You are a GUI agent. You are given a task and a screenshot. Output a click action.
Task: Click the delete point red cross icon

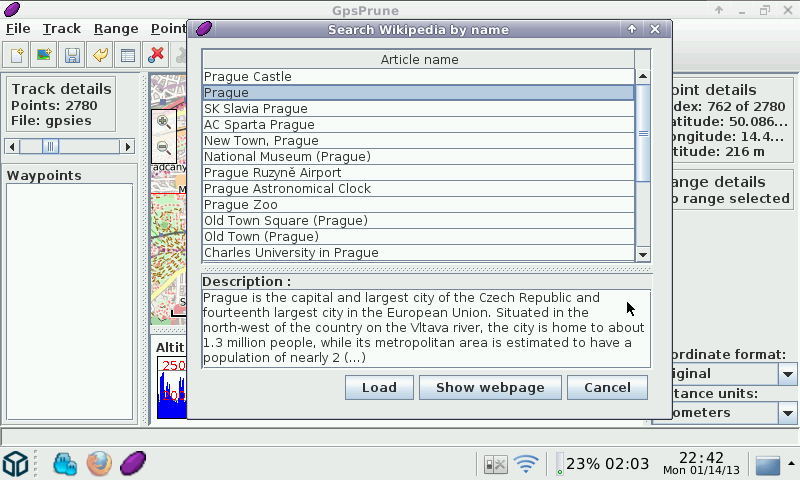pyautogui.click(x=156, y=55)
